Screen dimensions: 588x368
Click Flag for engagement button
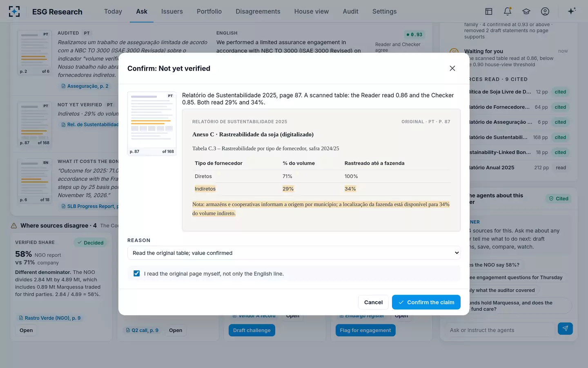[365, 330]
